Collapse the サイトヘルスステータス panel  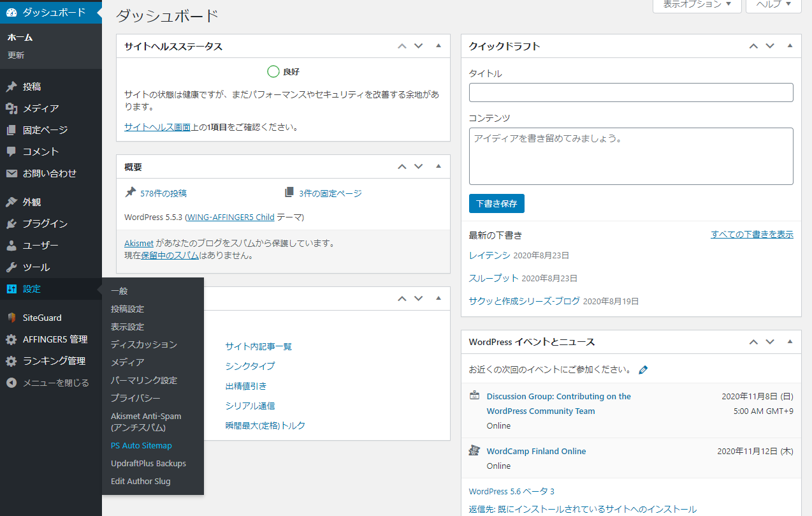[439, 46]
